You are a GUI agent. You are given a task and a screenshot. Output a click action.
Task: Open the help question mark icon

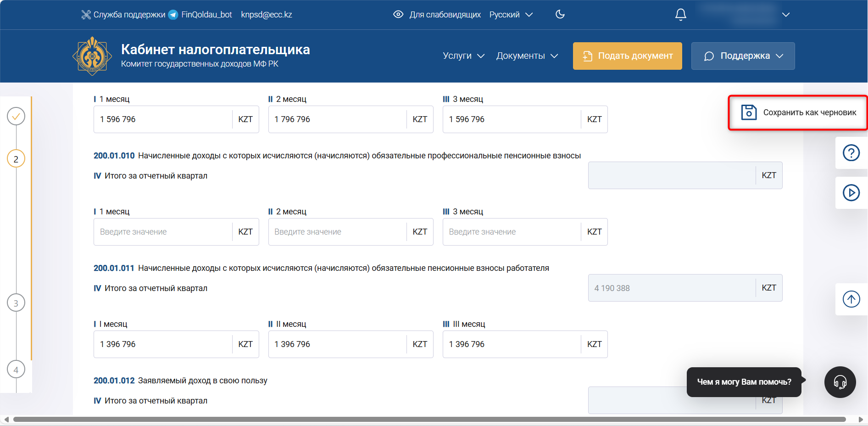pyautogui.click(x=851, y=153)
